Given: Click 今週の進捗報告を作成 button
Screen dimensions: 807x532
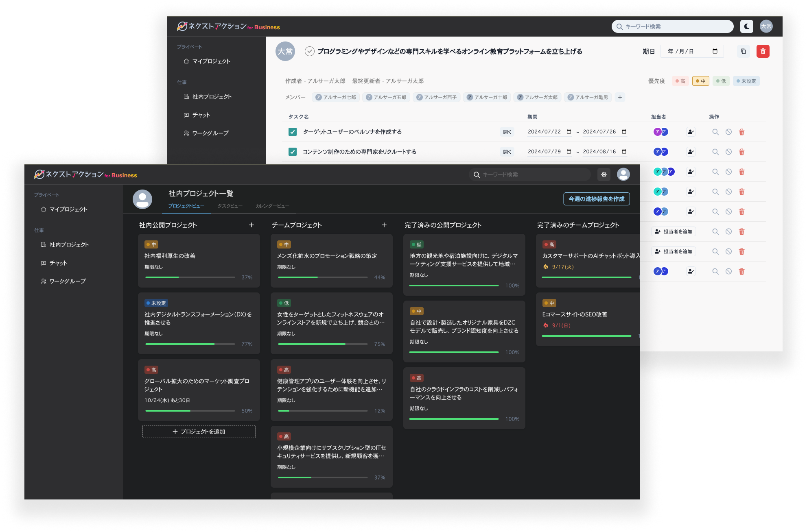Looking at the screenshot, I should coord(596,199).
